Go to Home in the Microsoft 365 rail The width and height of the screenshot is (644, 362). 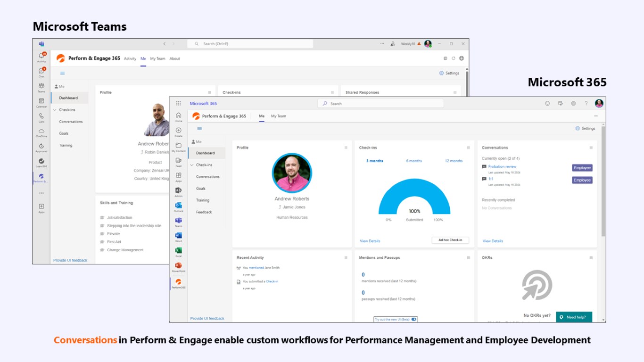178,117
